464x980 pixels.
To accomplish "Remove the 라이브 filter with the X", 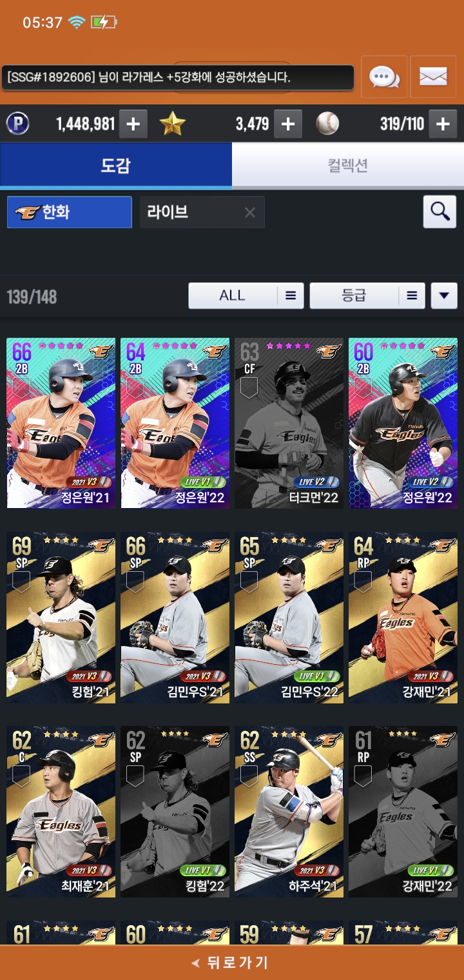I will [x=250, y=212].
